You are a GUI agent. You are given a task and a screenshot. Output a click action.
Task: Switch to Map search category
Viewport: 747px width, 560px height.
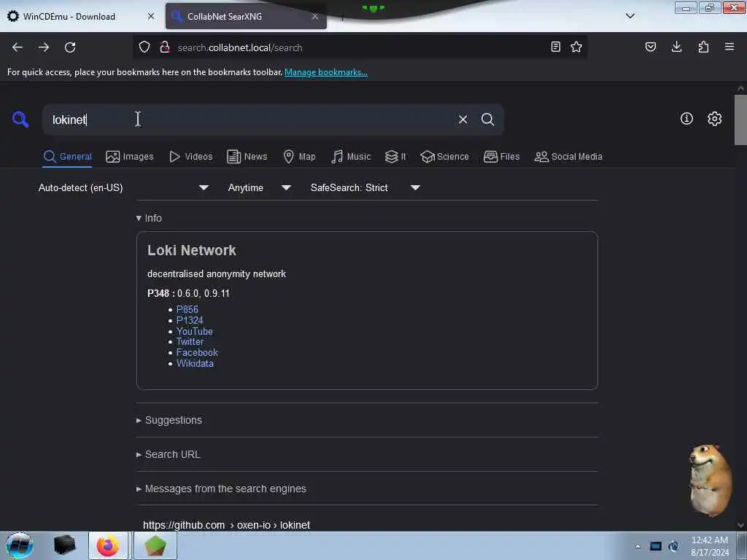click(x=299, y=157)
